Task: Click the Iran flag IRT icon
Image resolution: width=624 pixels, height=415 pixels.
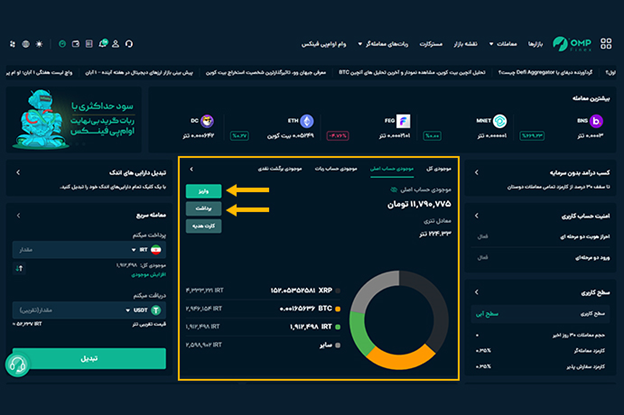Action: (x=156, y=249)
